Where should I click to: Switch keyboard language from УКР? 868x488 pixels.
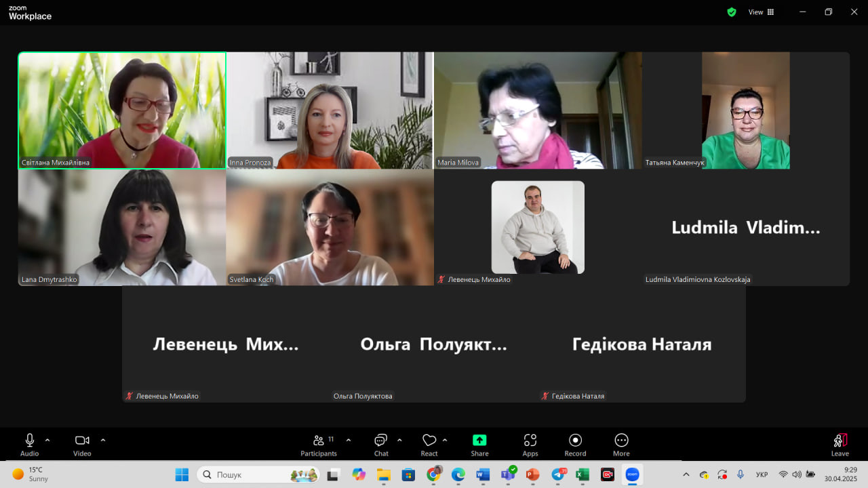tap(762, 474)
